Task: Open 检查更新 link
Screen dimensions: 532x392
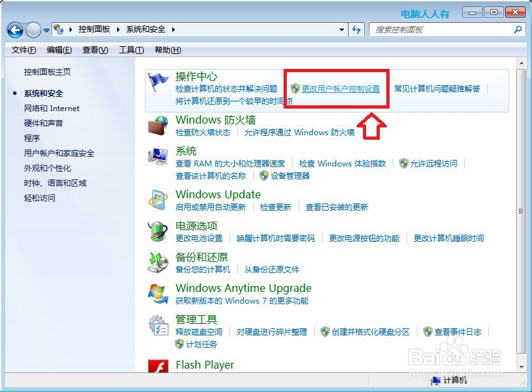Action: 276,207
